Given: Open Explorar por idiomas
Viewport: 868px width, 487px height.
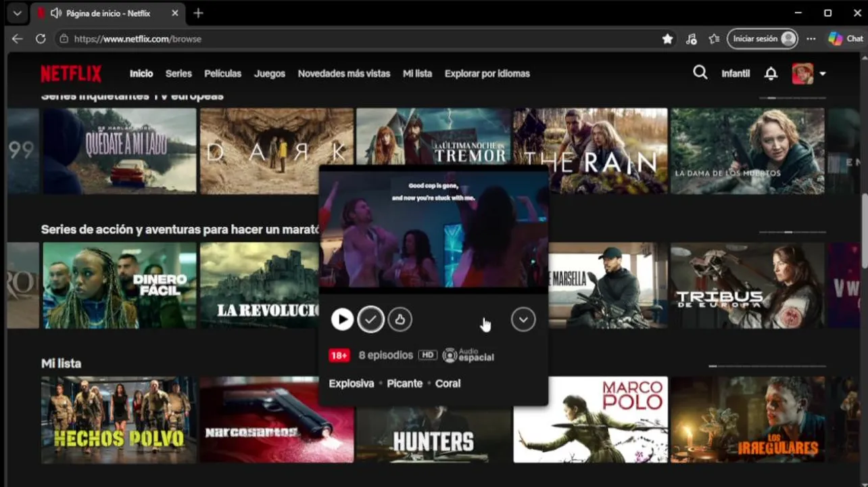Looking at the screenshot, I should coord(487,73).
